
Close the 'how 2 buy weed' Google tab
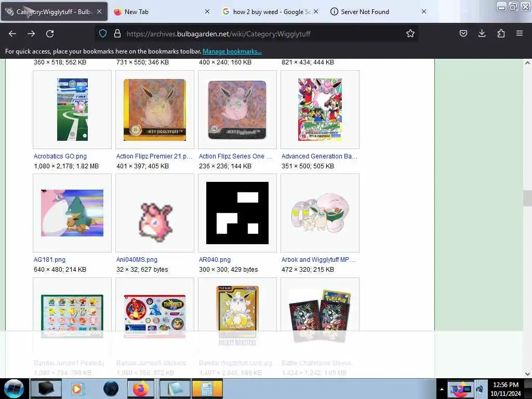coord(316,11)
